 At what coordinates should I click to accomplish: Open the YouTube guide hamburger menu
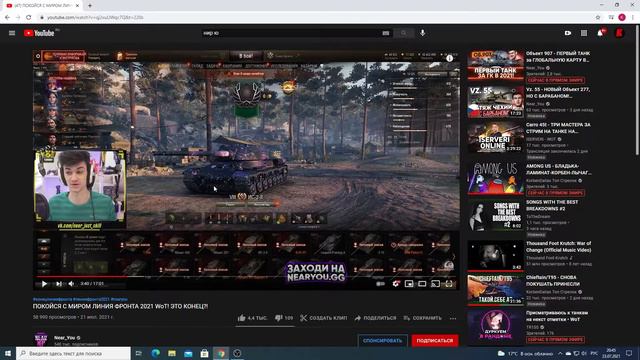click(x=12, y=33)
